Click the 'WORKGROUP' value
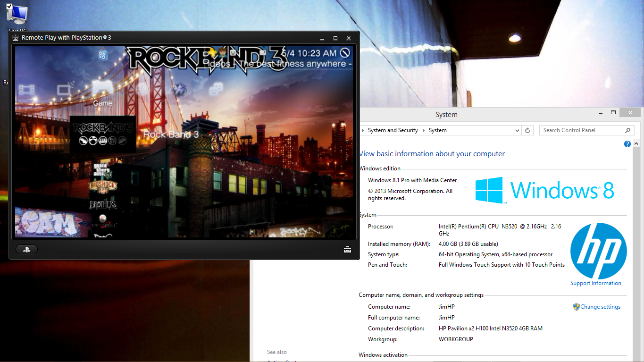 point(456,339)
